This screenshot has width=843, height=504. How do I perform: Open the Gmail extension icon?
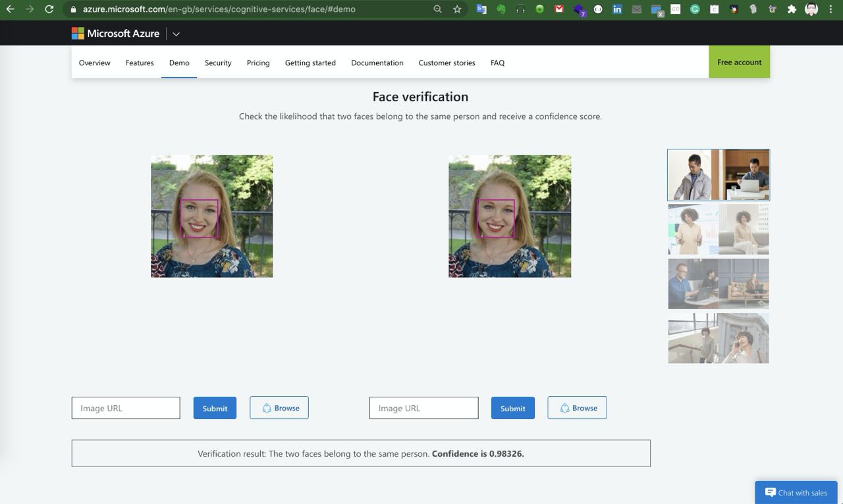[x=559, y=9]
